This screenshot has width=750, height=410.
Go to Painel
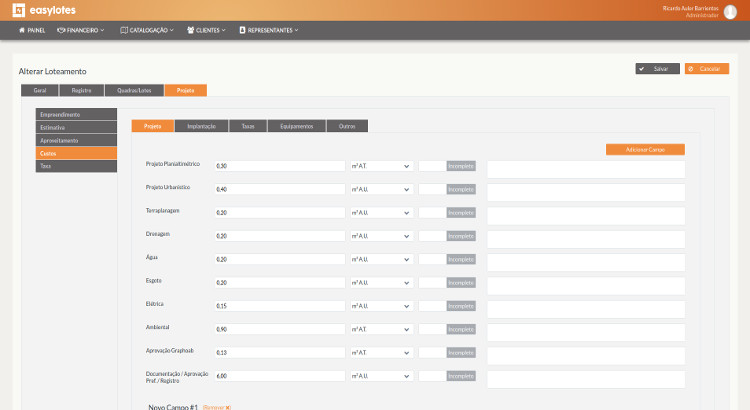(x=32, y=30)
